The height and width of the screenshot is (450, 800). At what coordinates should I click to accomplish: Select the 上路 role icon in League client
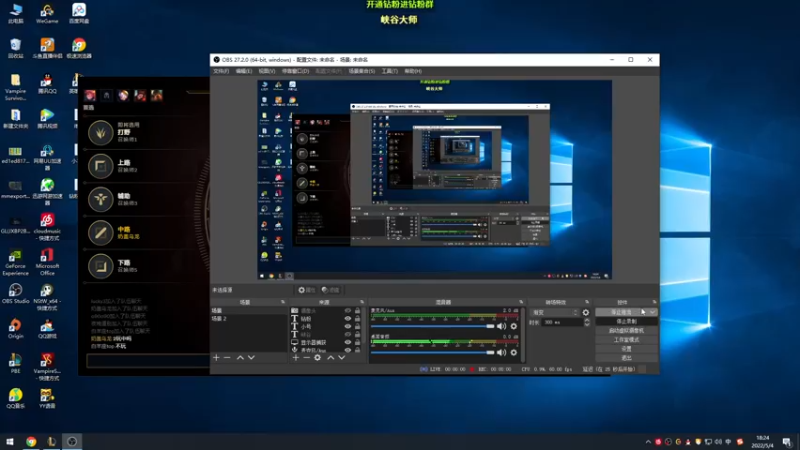click(x=101, y=166)
